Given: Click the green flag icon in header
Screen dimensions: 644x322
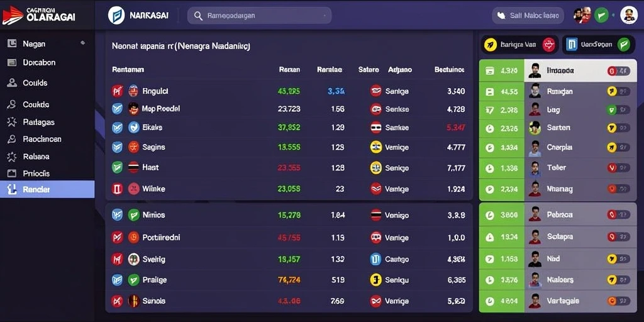Looking at the screenshot, I should tap(601, 15).
